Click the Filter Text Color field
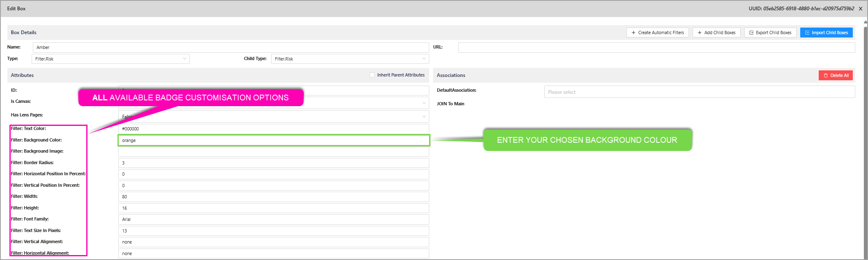Screen dimensions: 868x260 coord(273,129)
